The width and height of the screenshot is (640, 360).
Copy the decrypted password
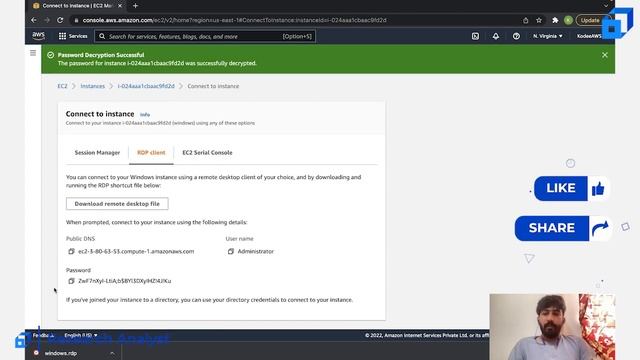click(71, 281)
